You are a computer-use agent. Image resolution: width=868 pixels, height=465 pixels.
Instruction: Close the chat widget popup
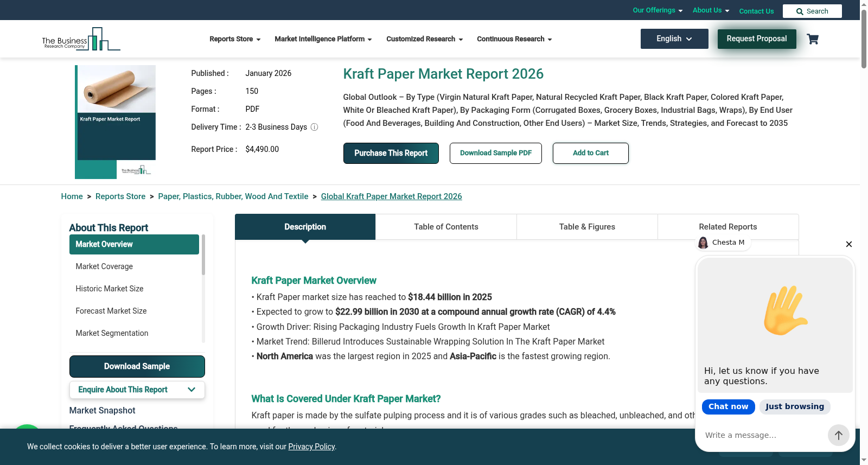tap(849, 244)
